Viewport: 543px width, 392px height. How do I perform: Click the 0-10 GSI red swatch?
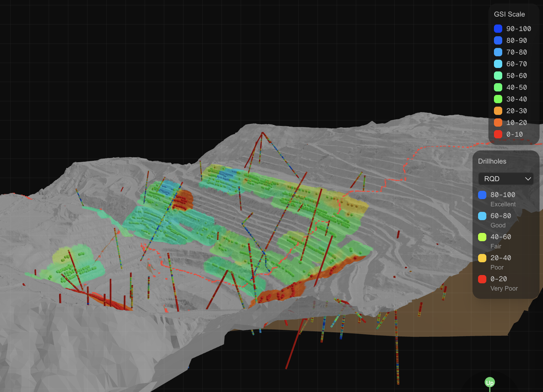tap(498, 134)
